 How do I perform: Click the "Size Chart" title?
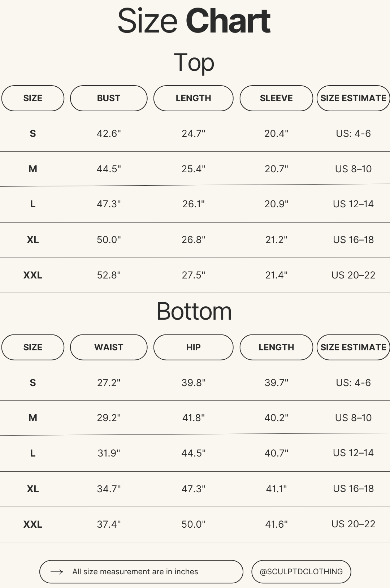pos(194,21)
